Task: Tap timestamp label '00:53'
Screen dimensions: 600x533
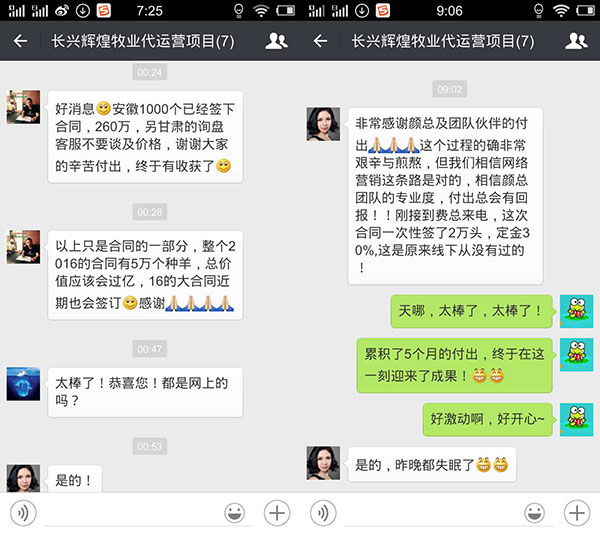Action: (x=150, y=447)
